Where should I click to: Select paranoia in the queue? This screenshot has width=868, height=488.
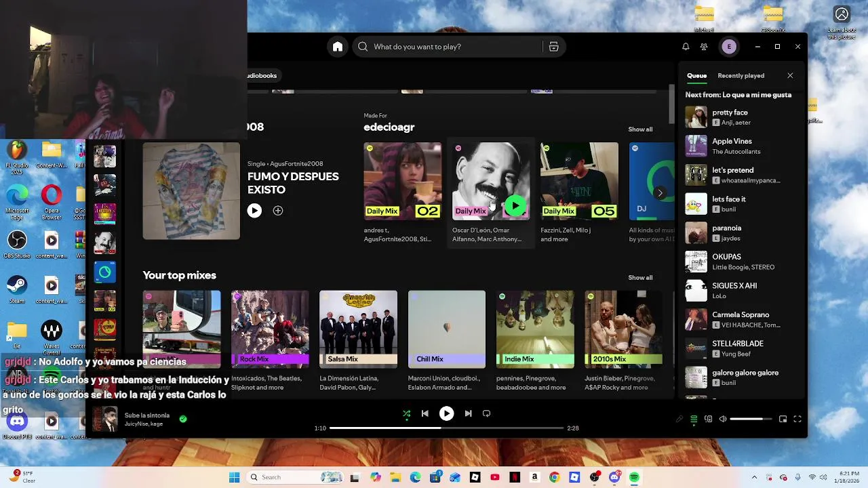tap(741, 232)
